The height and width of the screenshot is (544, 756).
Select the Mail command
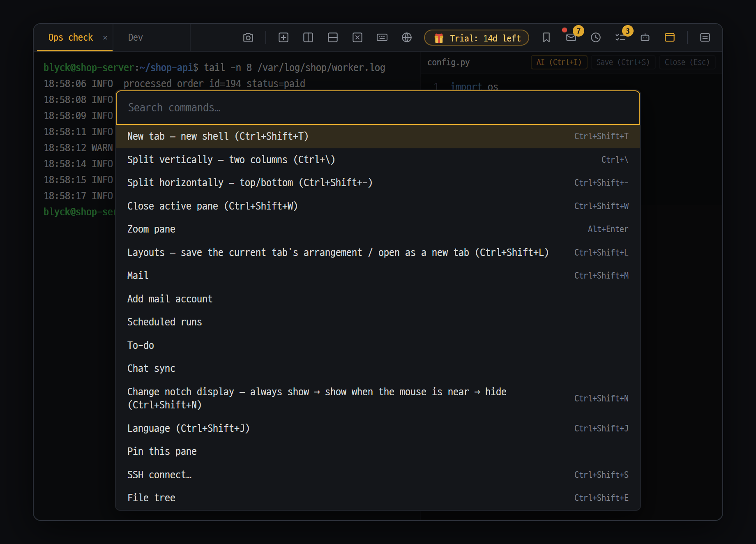(378, 276)
